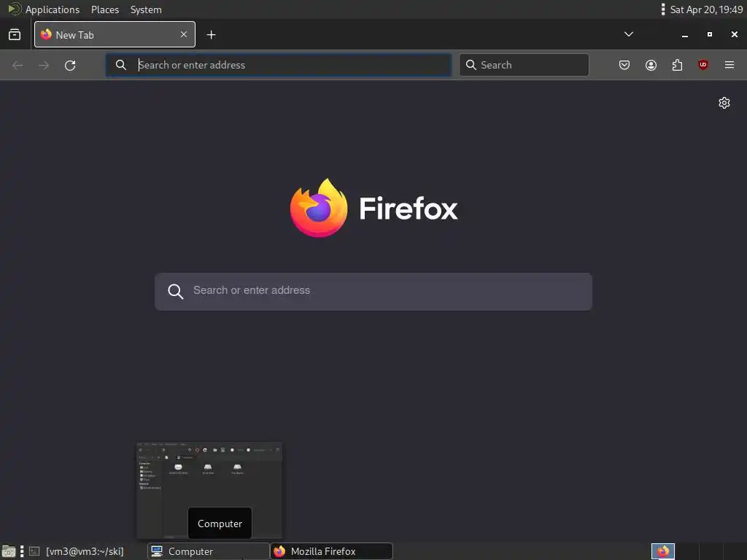Viewport: 747px width, 560px height.
Task: Click the Computer window preview thumbnail
Action: tap(209, 491)
